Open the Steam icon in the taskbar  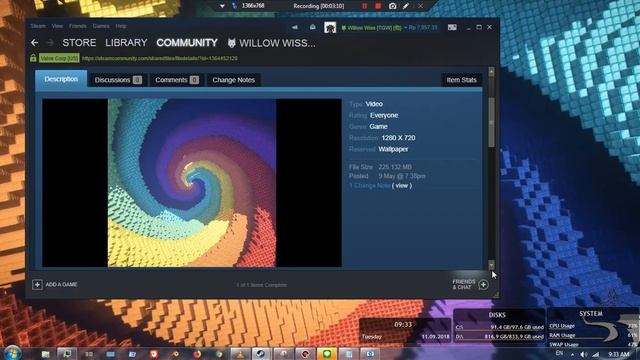coord(261,354)
